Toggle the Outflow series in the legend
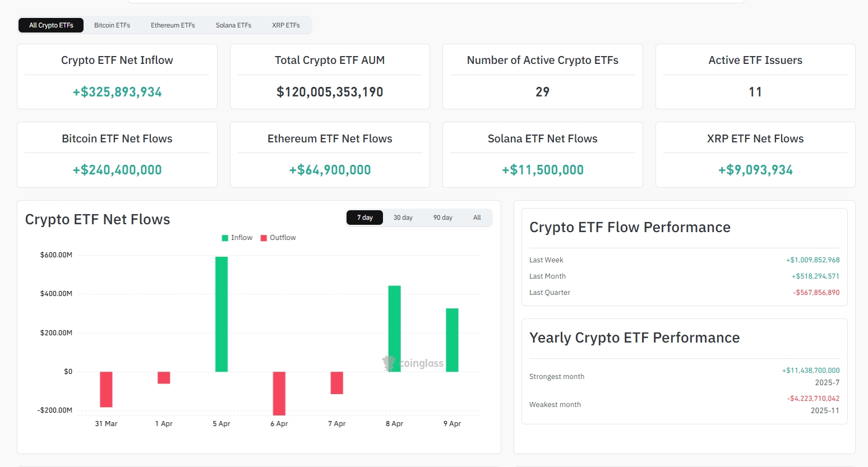The width and height of the screenshot is (868, 467). (x=278, y=237)
